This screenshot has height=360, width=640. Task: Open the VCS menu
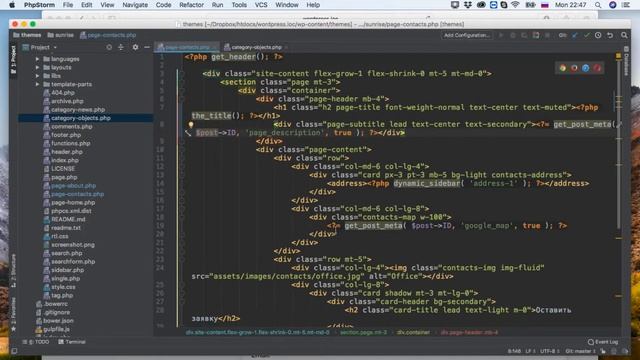click(261, 5)
